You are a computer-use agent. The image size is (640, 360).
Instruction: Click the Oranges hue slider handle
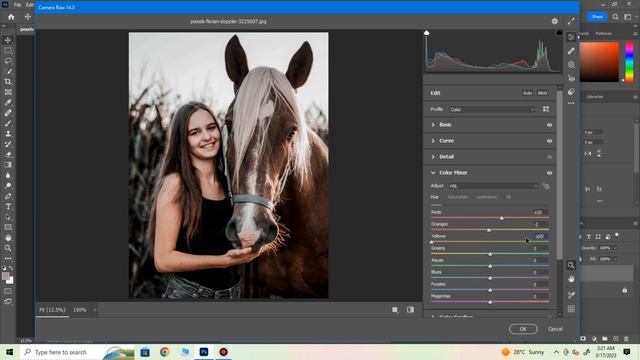point(489,230)
